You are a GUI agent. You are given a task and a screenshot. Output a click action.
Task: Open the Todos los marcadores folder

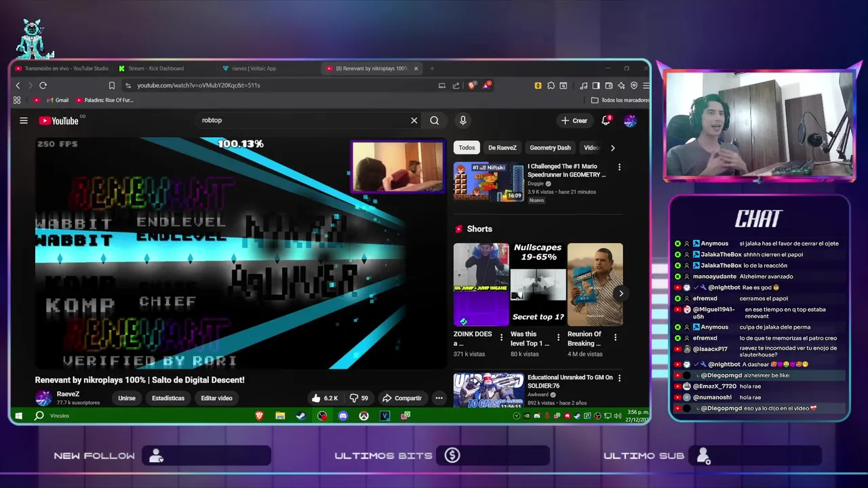[x=620, y=100]
